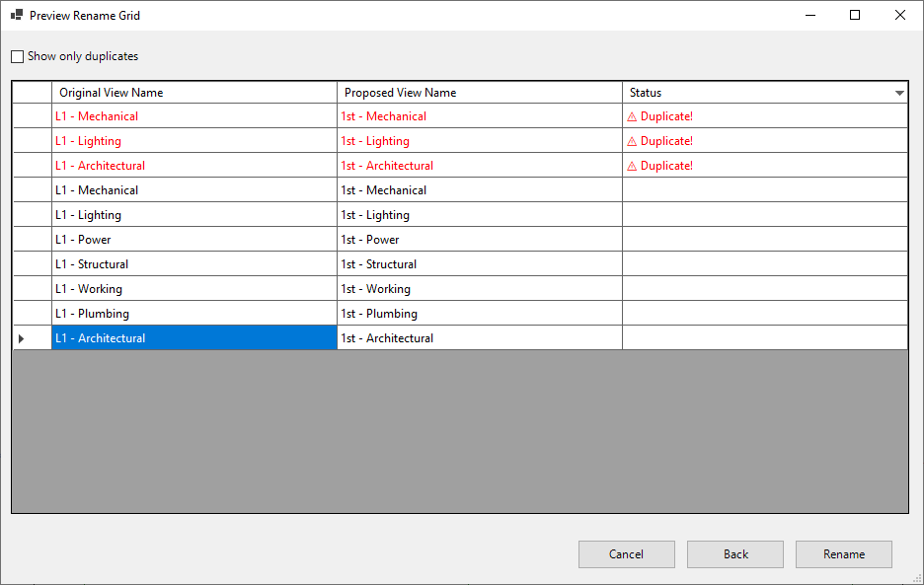Sort by Original View Name column header

(x=193, y=93)
